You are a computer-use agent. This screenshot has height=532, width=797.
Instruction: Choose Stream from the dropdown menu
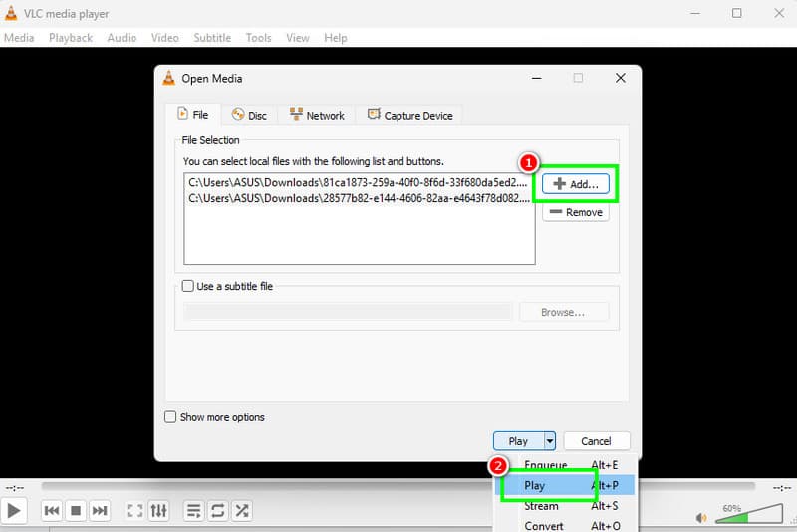pos(566,505)
